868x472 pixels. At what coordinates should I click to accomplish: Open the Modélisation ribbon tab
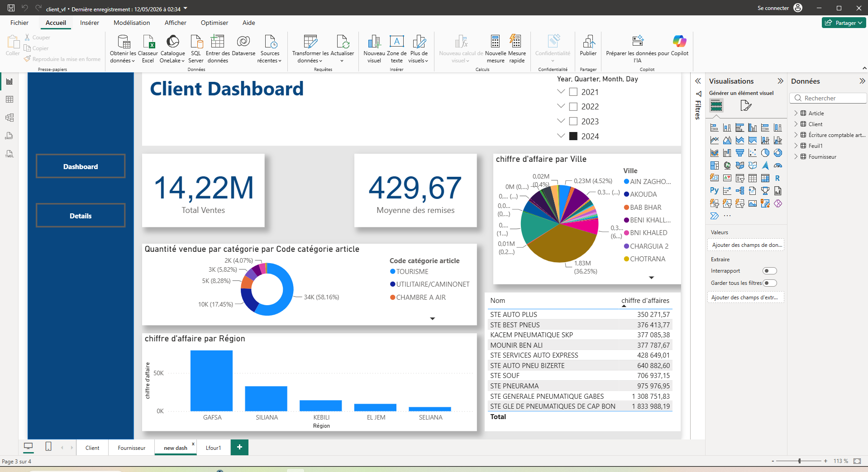pos(132,23)
